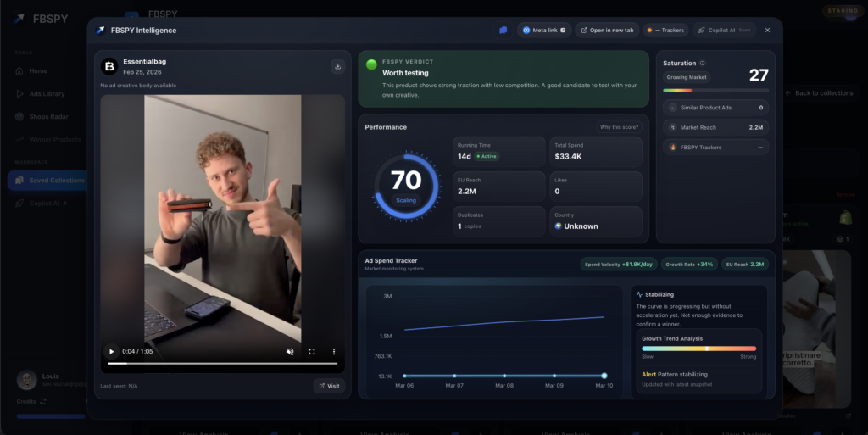
Task: Click the Mar 08 data point on chart
Action: pyautogui.click(x=504, y=376)
